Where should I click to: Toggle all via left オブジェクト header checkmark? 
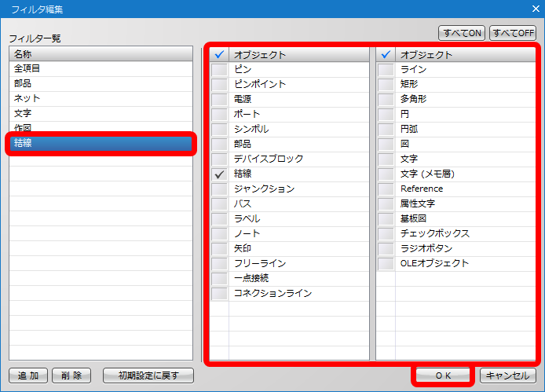pos(219,55)
